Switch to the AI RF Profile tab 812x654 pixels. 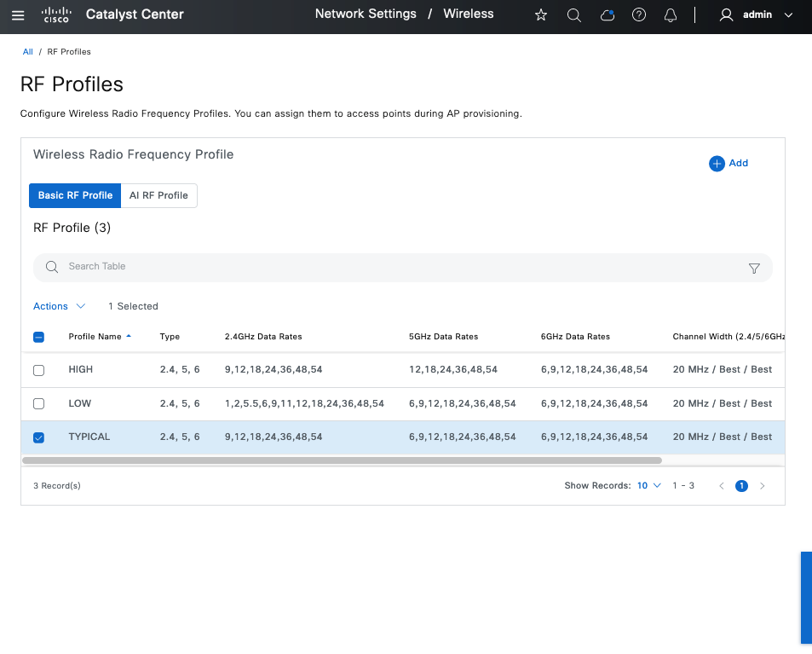[x=158, y=195]
